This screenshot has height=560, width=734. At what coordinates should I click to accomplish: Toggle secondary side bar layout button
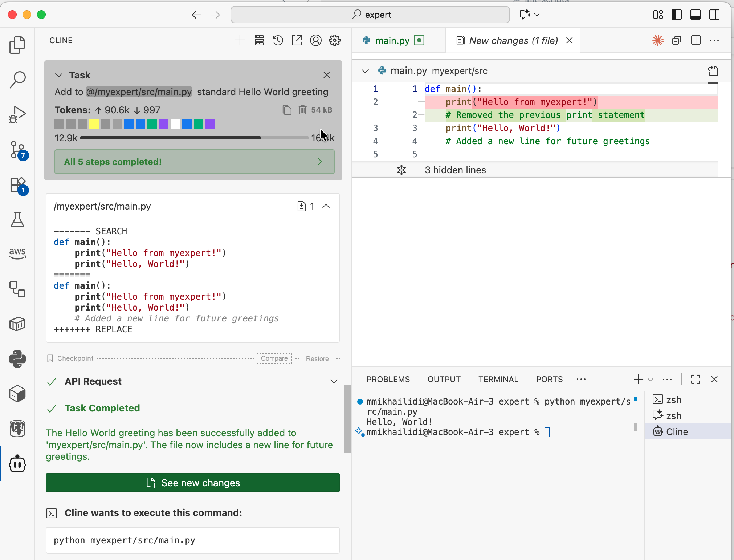714,15
